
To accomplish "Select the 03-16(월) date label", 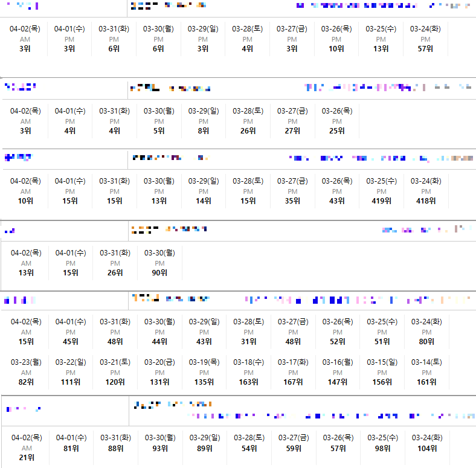I will [x=338, y=362].
